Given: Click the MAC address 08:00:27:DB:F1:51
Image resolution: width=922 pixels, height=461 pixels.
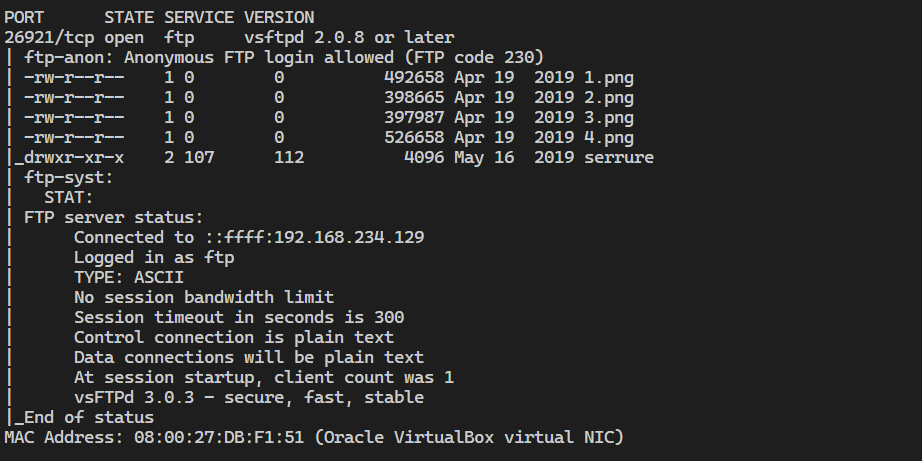Looking at the screenshot, I should click(x=219, y=437).
